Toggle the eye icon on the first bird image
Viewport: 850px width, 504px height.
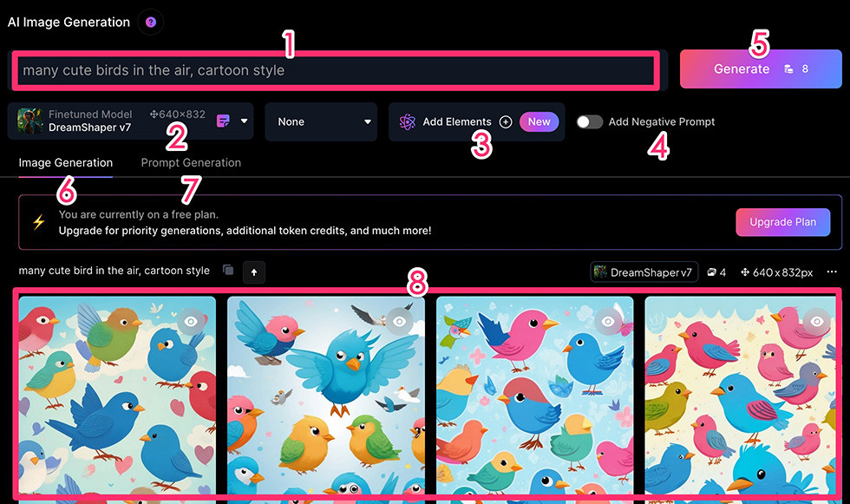pos(191,321)
